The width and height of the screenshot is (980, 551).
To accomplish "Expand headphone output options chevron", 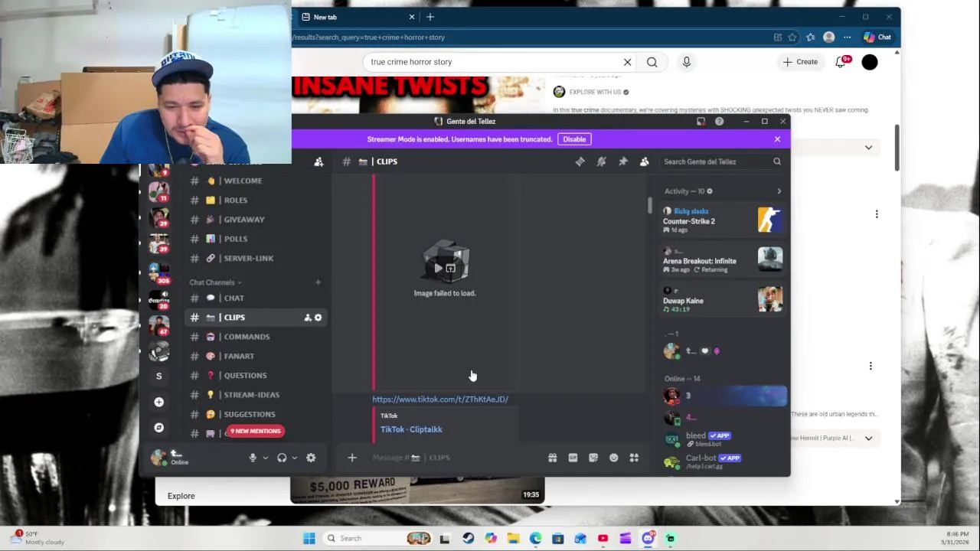I will pos(295,458).
